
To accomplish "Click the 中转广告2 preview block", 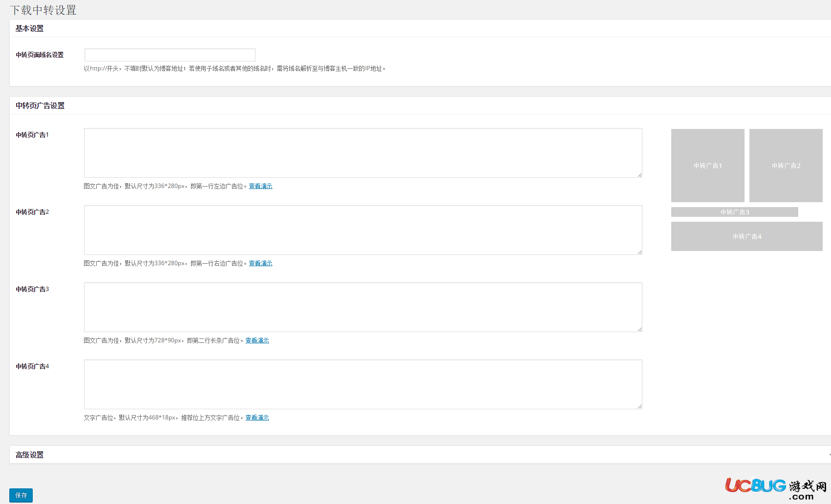I will point(786,166).
